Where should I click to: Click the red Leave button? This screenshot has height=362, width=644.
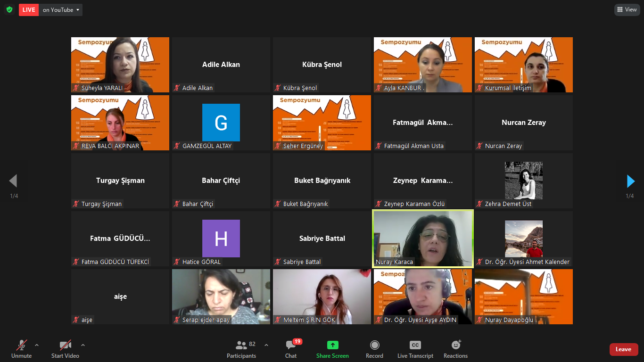pos(623,349)
